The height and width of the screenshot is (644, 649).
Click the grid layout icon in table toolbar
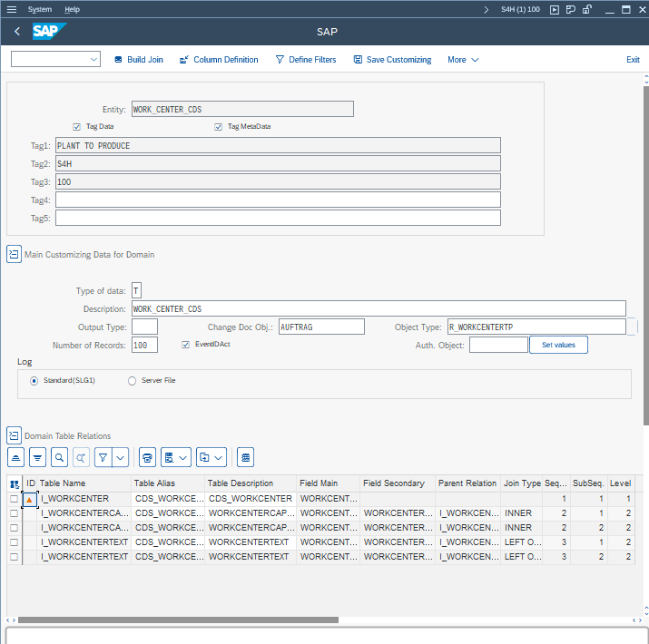point(246,457)
